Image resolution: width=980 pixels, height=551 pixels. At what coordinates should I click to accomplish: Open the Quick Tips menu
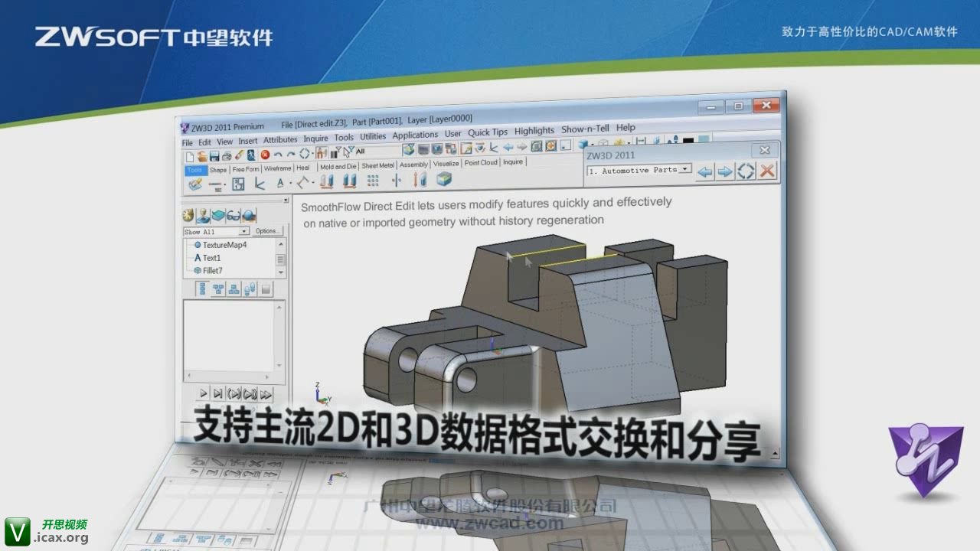tap(488, 132)
